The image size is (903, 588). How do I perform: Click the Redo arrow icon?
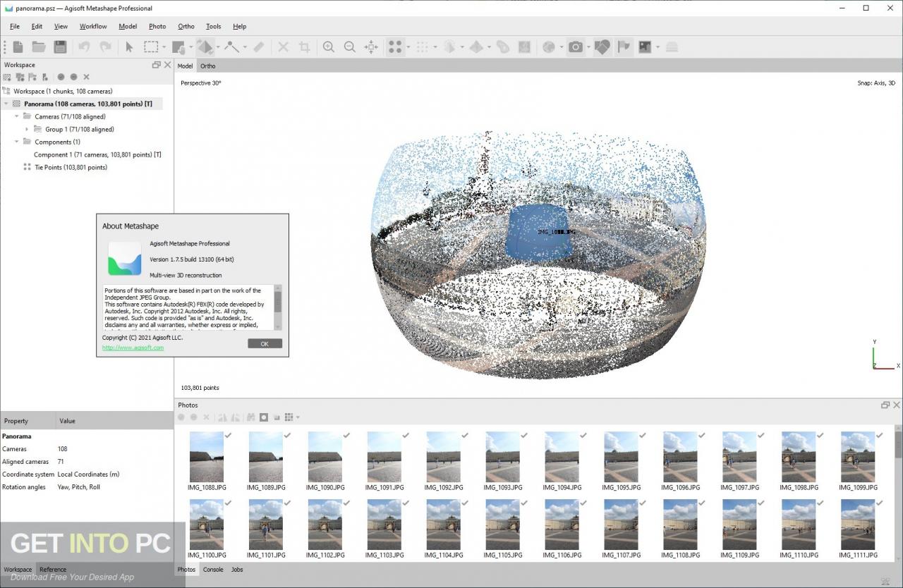[105, 47]
